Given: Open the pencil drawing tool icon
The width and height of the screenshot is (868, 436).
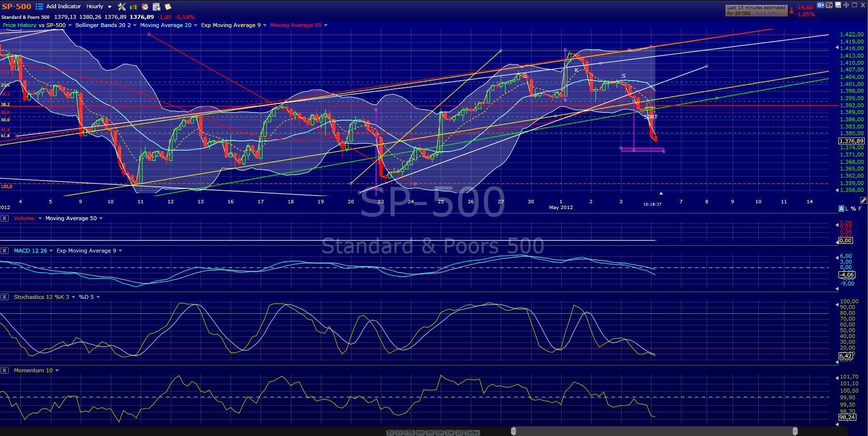Looking at the screenshot, I should tap(864, 200).
